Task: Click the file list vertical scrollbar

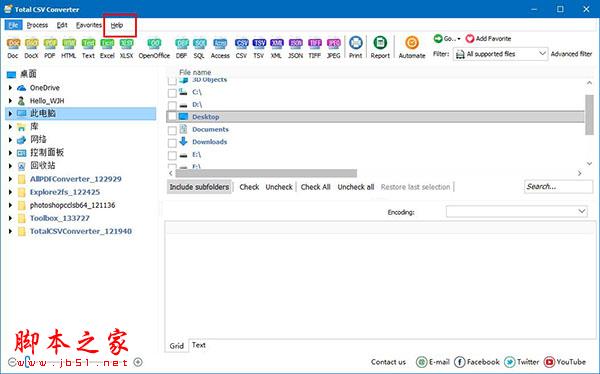Action: tap(589, 115)
